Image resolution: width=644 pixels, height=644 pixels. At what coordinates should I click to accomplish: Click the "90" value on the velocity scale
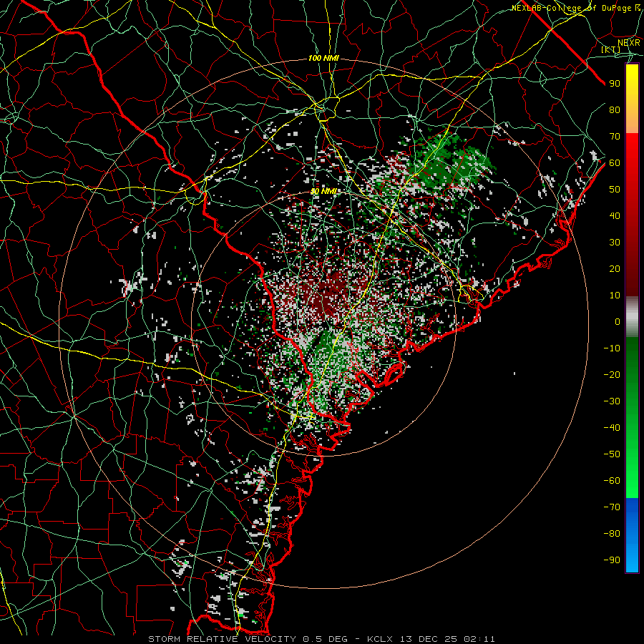(615, 84)
